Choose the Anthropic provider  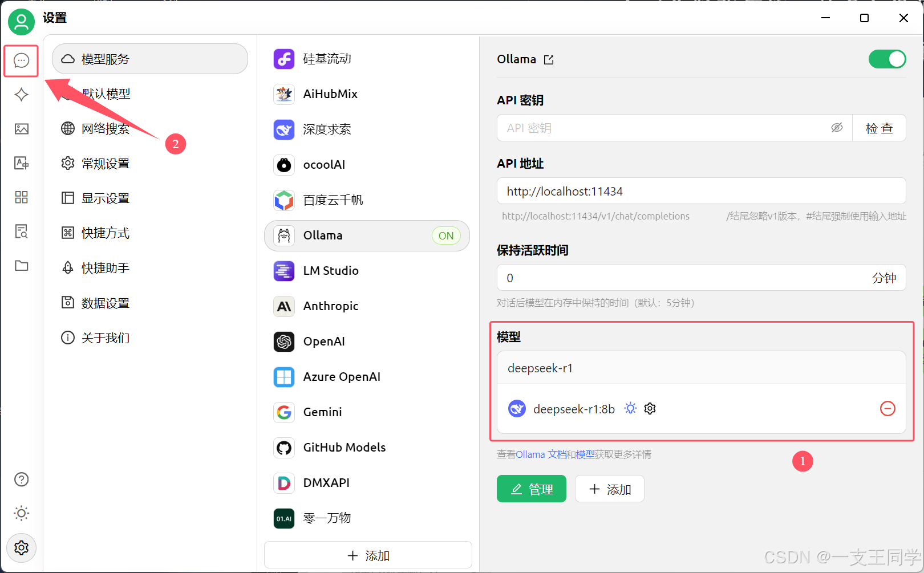[x=367, y=306]
